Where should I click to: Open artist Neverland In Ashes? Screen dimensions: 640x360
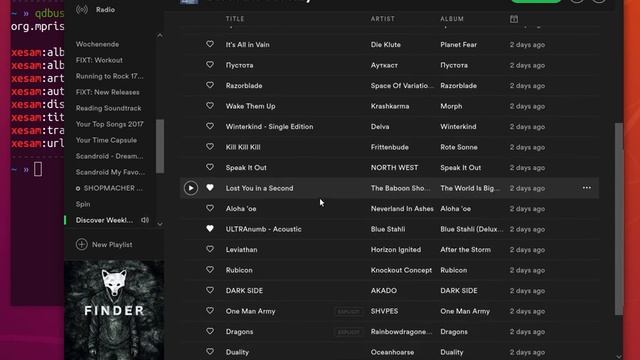pyautogui.click(x=402, y=209)
